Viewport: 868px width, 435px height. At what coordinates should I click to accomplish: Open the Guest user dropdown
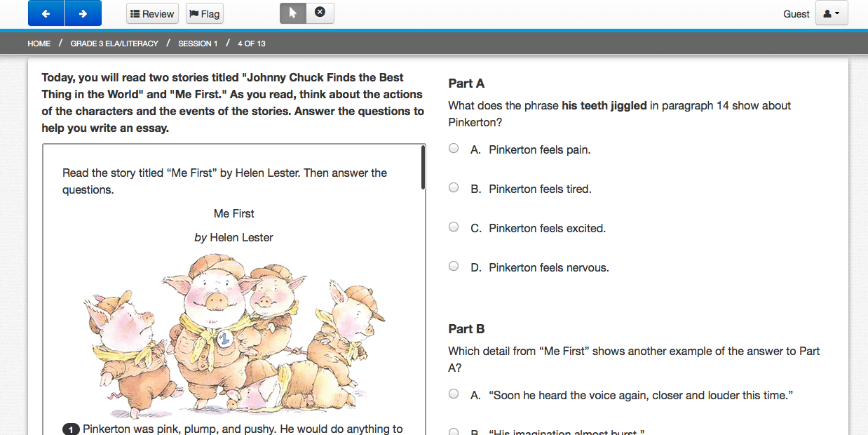click(x=832, y=13)
